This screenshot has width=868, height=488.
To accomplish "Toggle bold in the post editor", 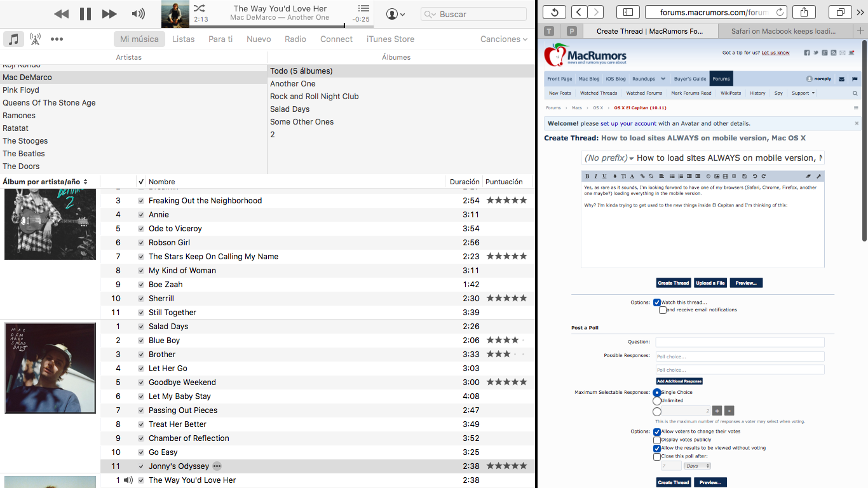I will (x=587, y=176).
